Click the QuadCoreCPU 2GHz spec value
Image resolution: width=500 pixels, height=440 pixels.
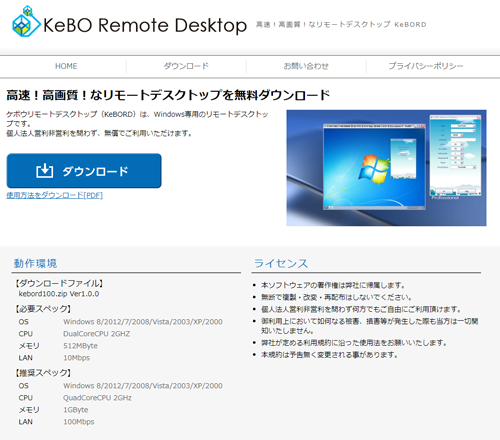[x=97, y=398]
